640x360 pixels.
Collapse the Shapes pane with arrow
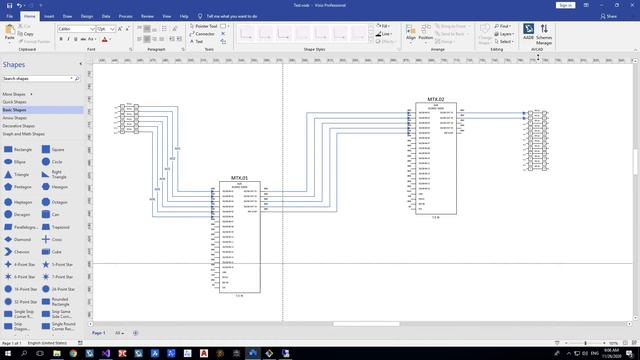81,64
